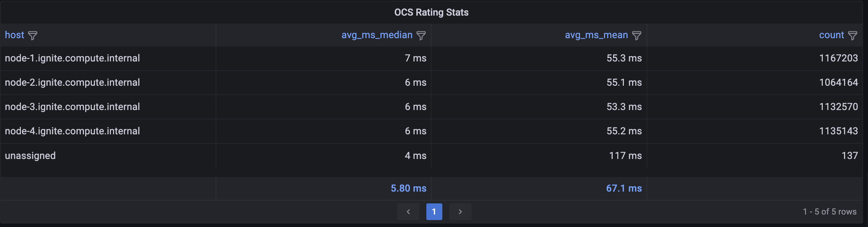Select the unassigned host row
This screenshot has width=868, height=227.
pos(30,155)
